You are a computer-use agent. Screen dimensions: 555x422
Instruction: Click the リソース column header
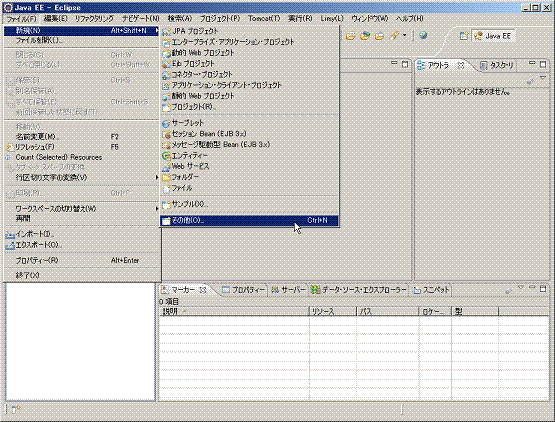pyautogui.click(x=333, y=312)
